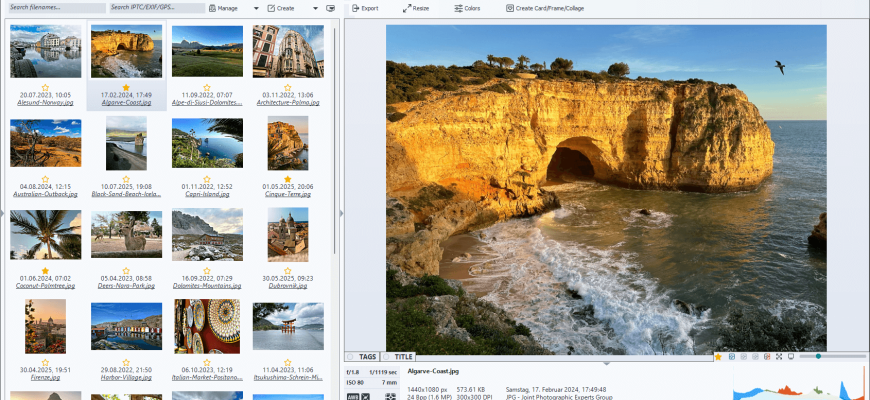Click the blue fit-view icon in preview toolbar
This screenshot has width=870, height=400.
[x=732, y=357]
